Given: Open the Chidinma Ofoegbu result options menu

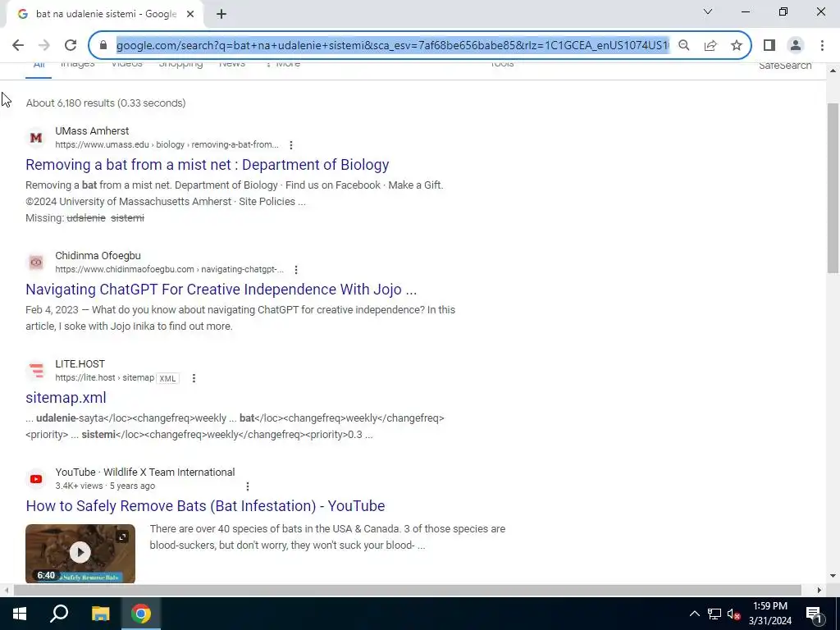Looking at the screenshot, I should [295, 269].
